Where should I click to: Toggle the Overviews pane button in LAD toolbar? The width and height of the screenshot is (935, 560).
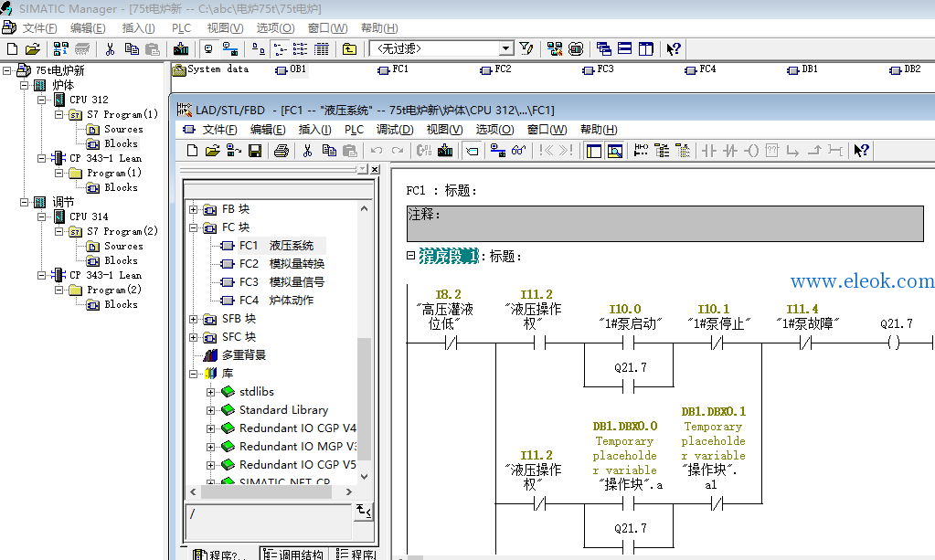click(x=594, y=151)
